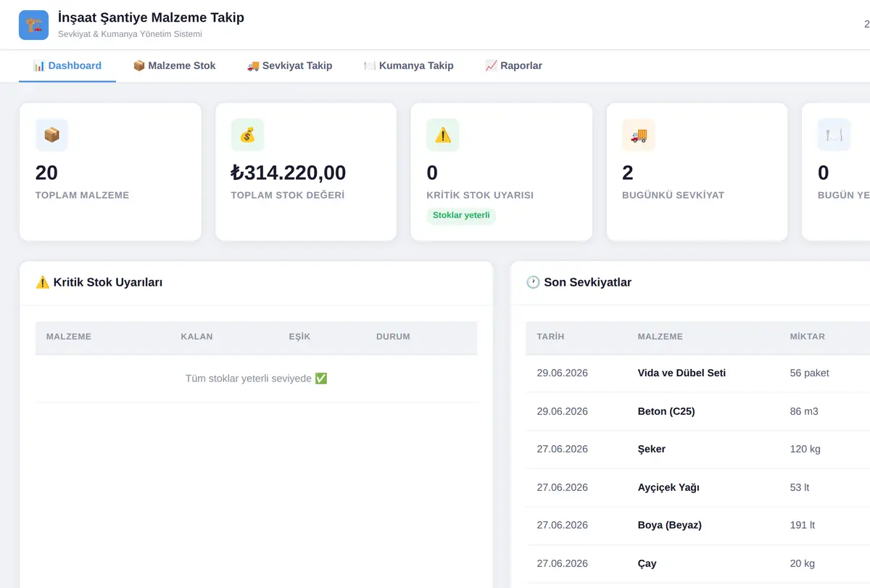Screen dimensions: 870x588
Task: Click the 191 lt quantity cell
Action: click(x=804, y=526)
